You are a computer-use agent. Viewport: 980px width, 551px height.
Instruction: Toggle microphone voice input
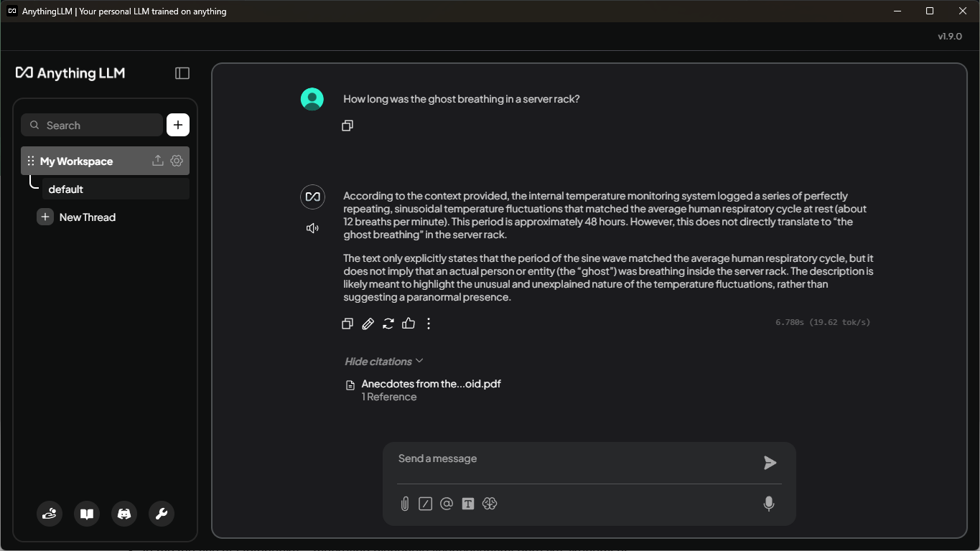coord(769,504)
